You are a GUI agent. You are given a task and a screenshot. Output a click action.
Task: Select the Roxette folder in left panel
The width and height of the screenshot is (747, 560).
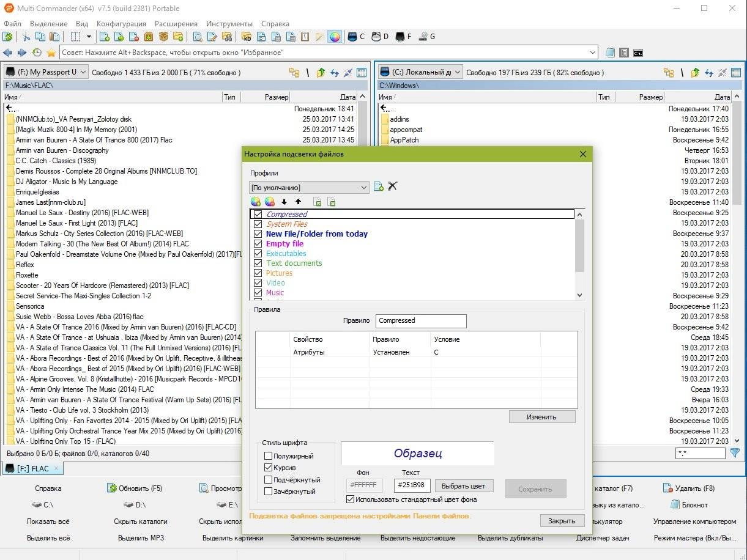pyautogui.click(x=27, y=275)
